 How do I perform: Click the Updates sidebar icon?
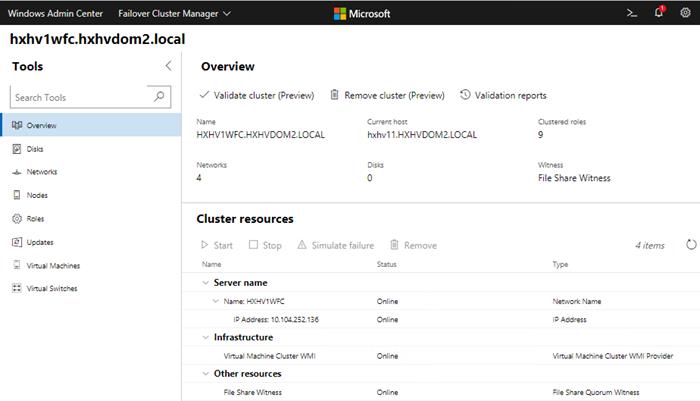(17, 242)
